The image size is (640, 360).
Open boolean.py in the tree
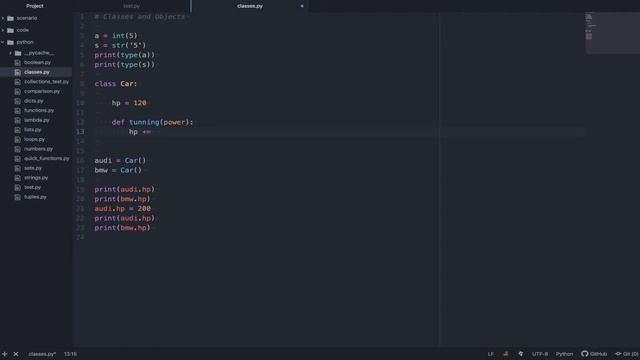[x=38, y=62]
